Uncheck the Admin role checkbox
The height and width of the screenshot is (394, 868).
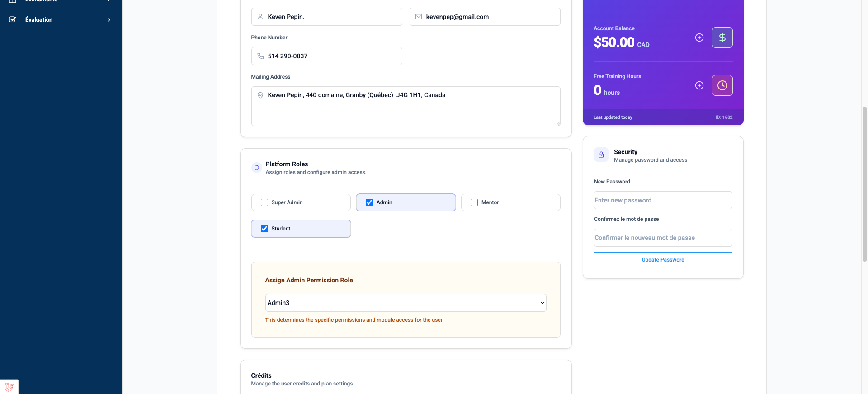click(369, 202)
